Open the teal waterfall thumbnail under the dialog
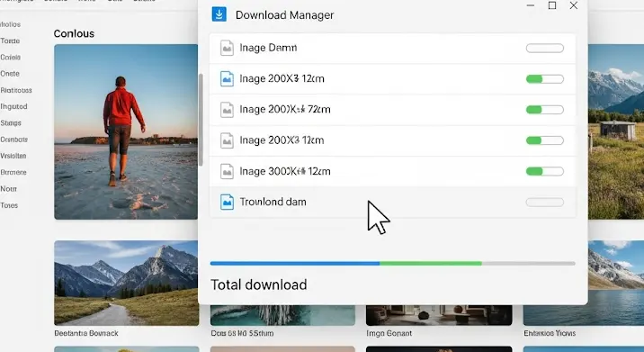644x352 pixels. click(x=282, y=315)
